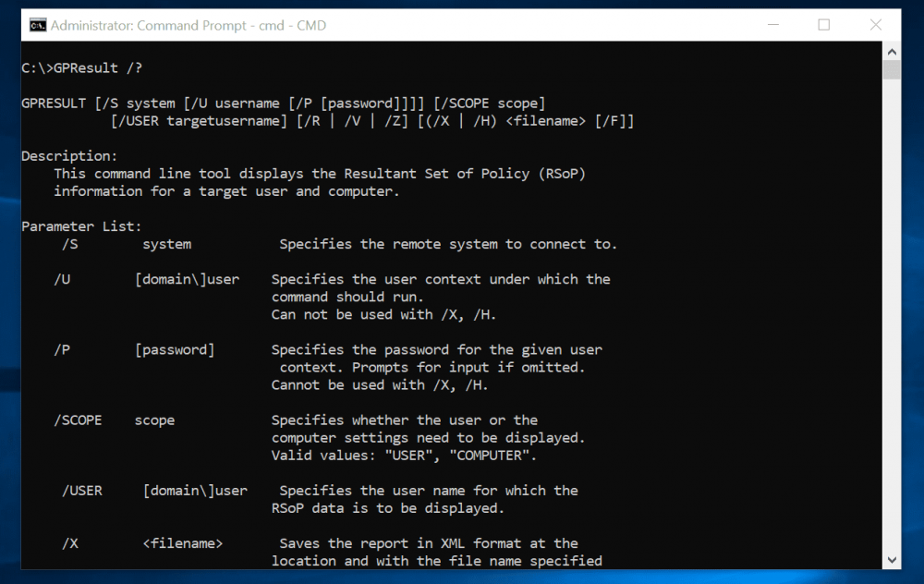
Task: Click the '/U' parameter name in list
Action: pos(62,279)
